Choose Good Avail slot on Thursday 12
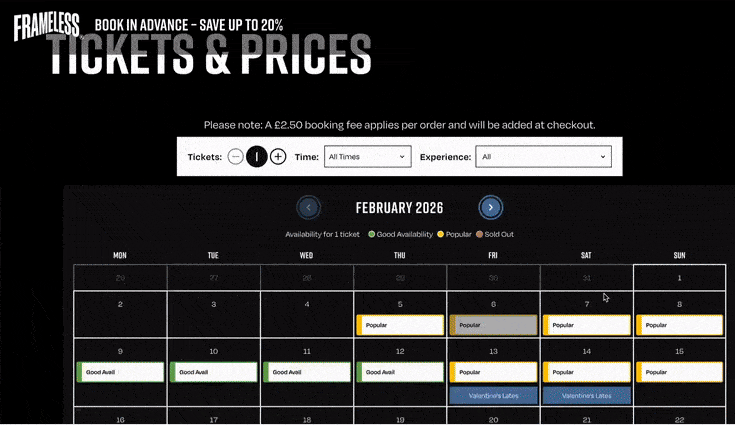The height and width of the screenshot is (425, 735). coord(400,372)
